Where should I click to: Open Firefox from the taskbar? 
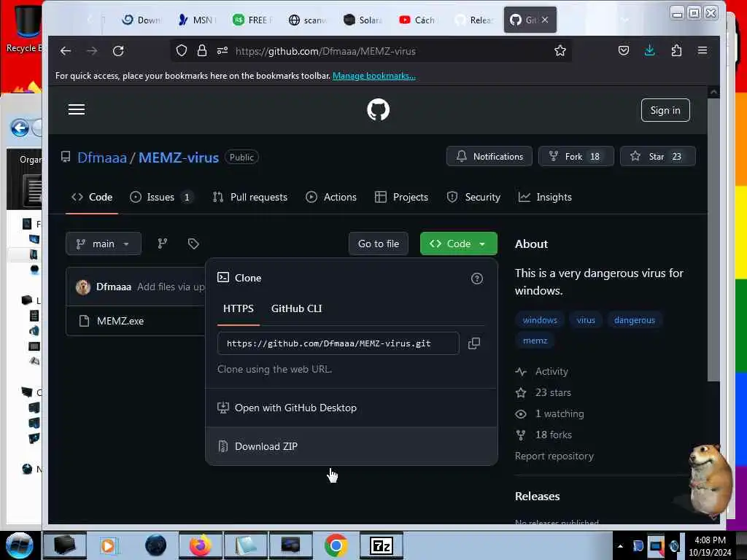200,545
